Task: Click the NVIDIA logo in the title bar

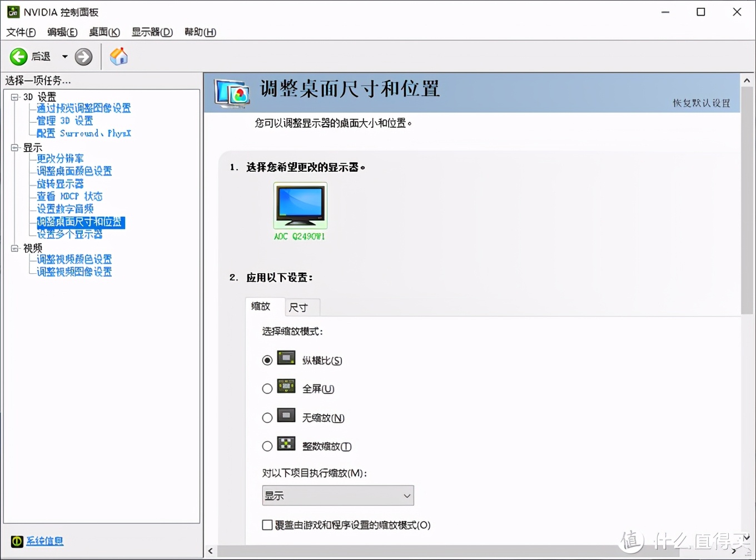Action: [12, 11]
